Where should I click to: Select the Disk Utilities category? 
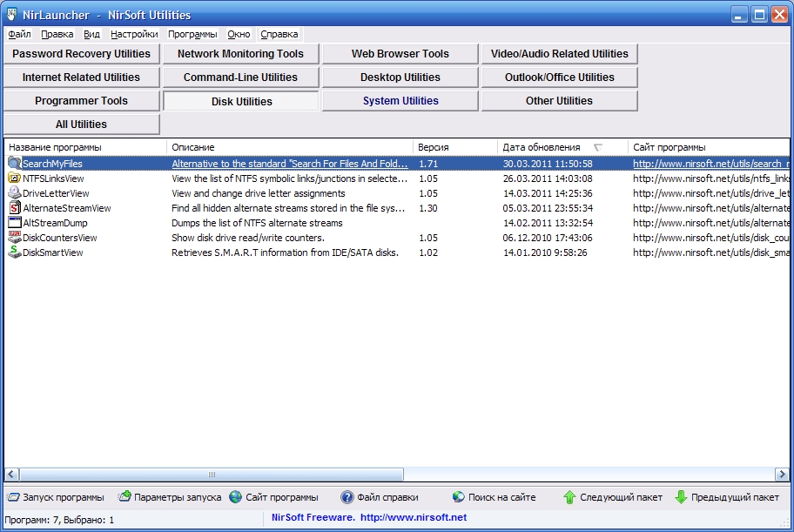point(240,101)
